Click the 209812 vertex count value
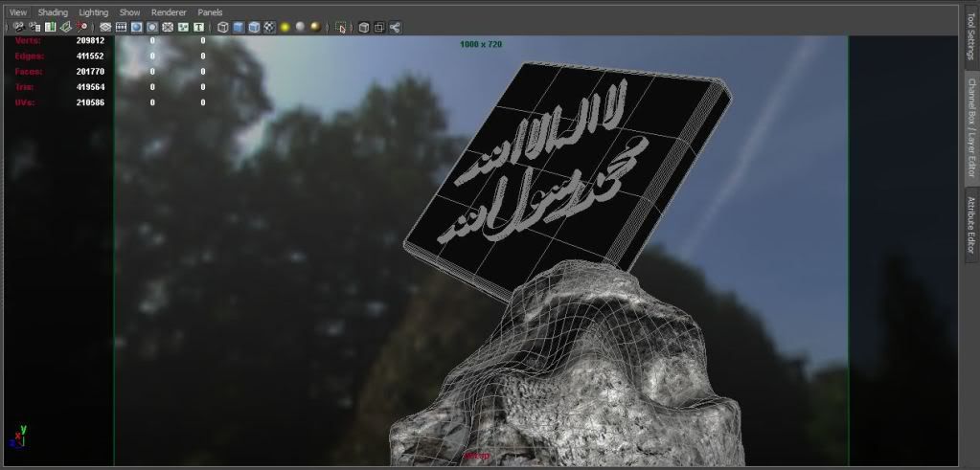980x470 pixels. click(x=90, y=40)
